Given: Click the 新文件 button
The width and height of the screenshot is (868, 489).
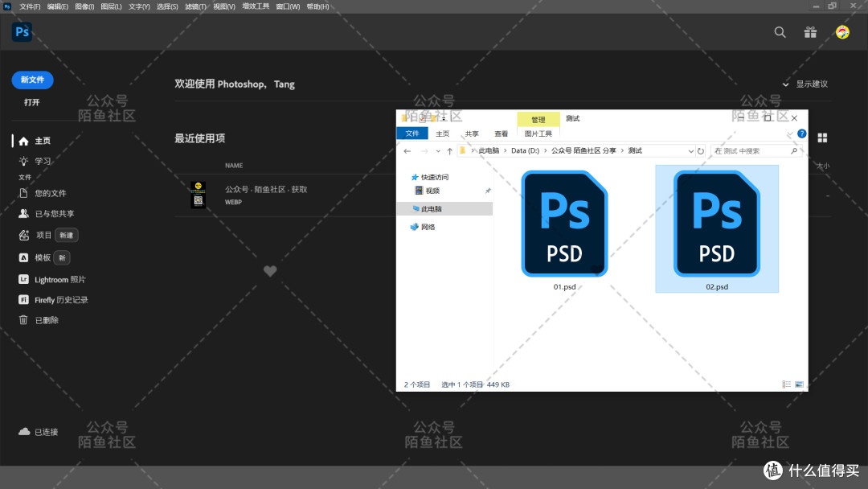Looking at the screenshot, I should click(x=33, y=80).
